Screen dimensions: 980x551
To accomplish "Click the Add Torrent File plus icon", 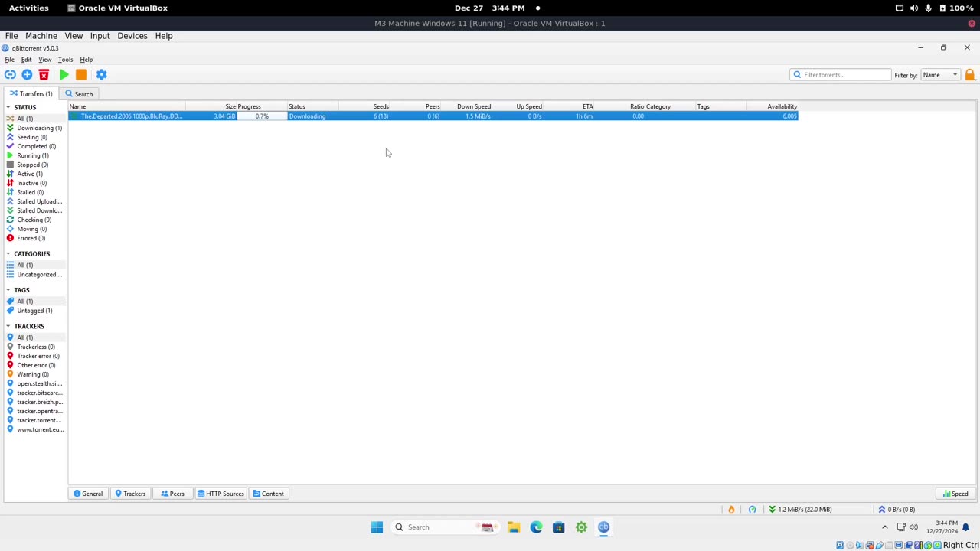I will [x=27, y=74].
